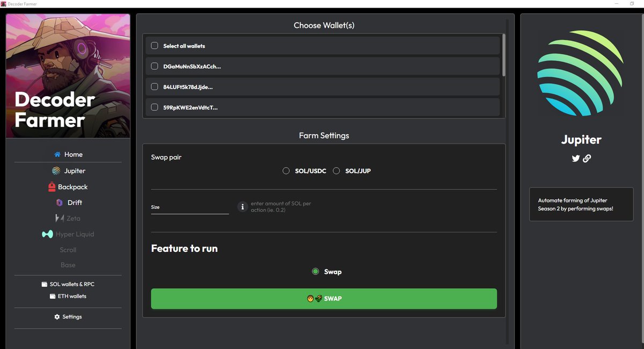
Task: Click the Feature to run heading
Action: click(x=185, y=249)
